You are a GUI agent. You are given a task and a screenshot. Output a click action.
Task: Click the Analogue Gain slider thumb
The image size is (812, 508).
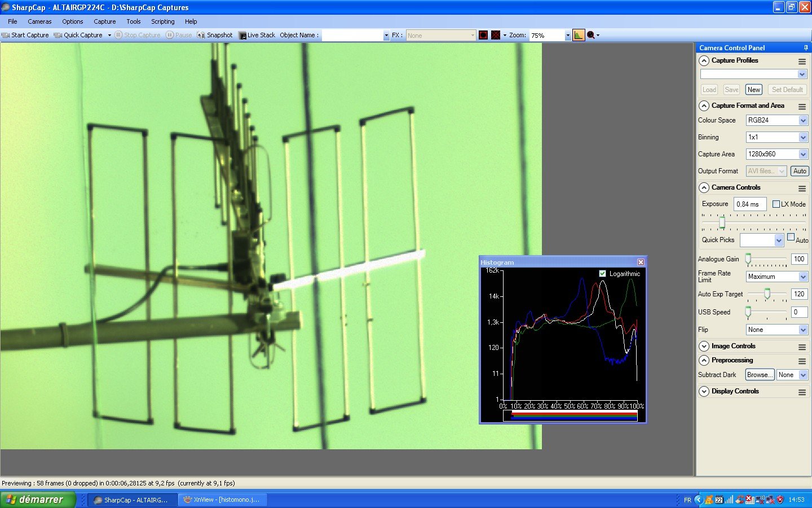[748, 259]
